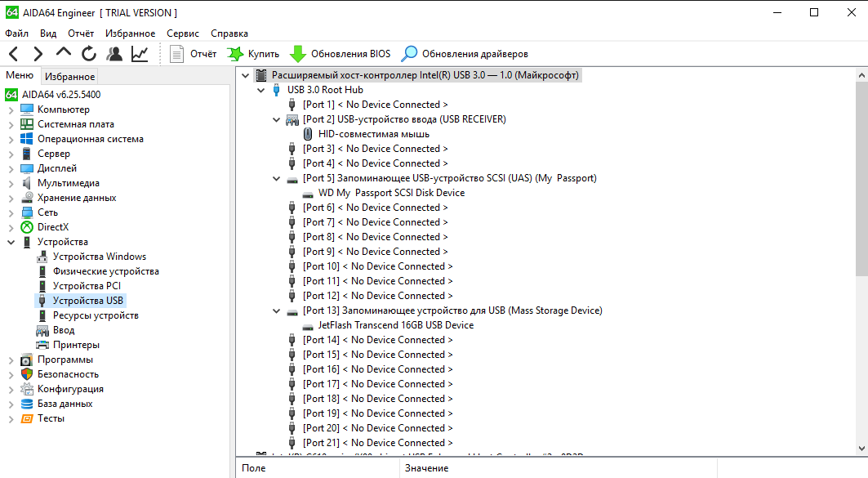
Task: Collapse the Port 5 My Passport node
Action: click(x=276, y=178)
